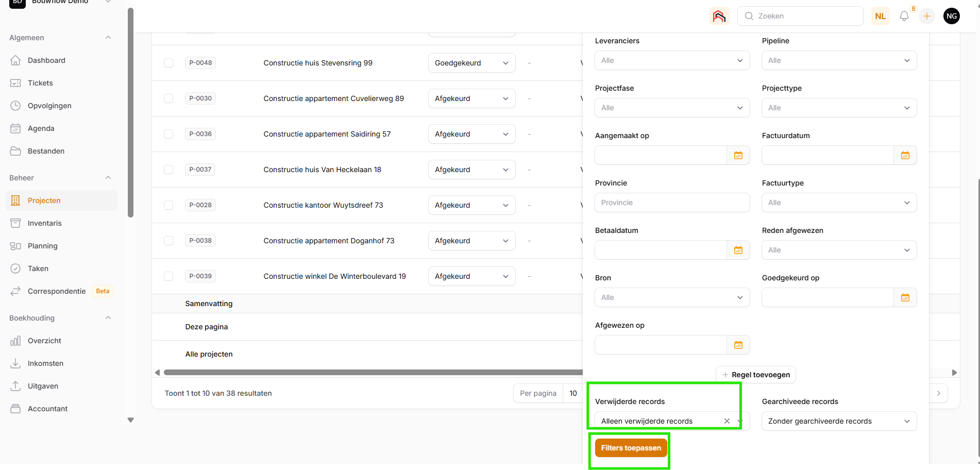Check the row checkbox for P-0039

(x=168, y=276)
